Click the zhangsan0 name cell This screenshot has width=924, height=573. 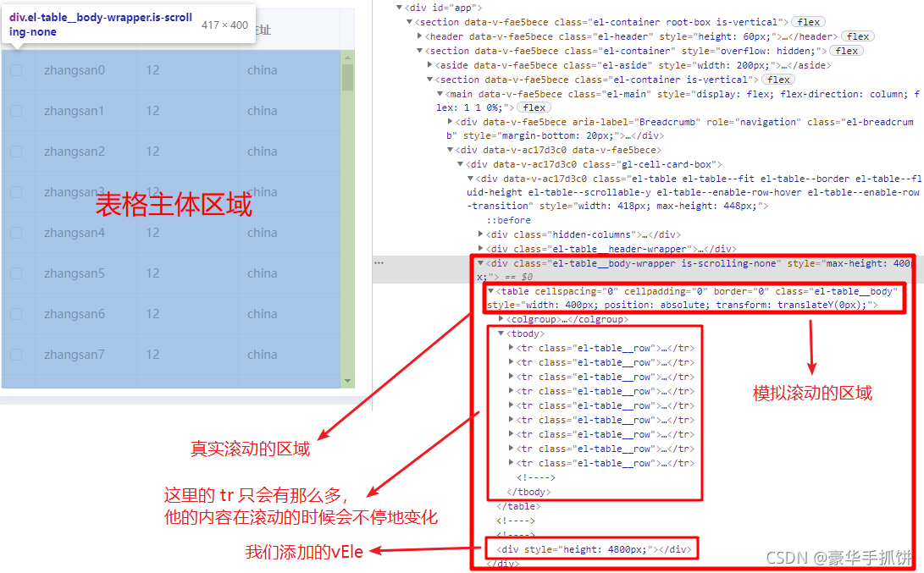point(86,70)
